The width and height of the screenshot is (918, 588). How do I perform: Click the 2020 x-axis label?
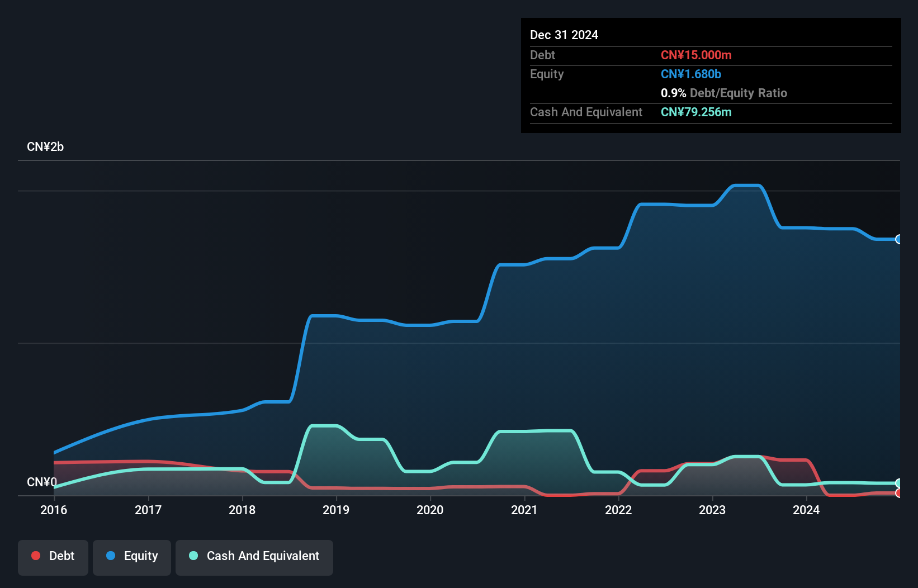tap(430, 510)
